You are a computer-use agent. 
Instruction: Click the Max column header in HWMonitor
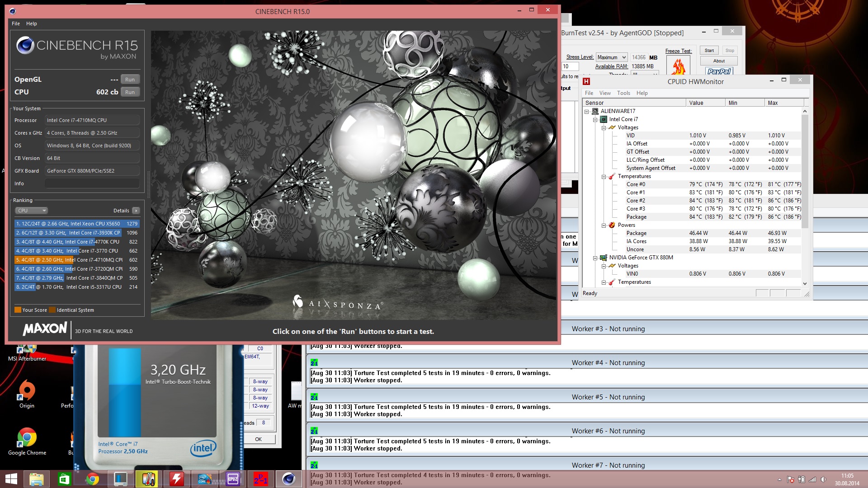pyautogui.click(x=785, y=103)
